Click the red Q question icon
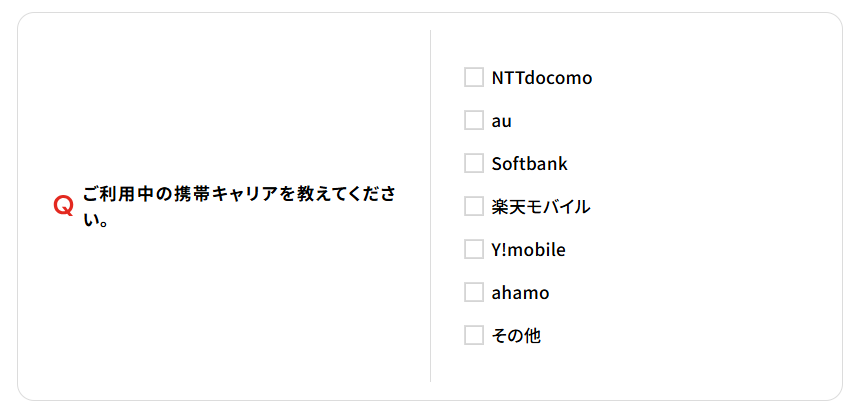The width and height of the screenshot is (843, 419). [x=63, y=206]
